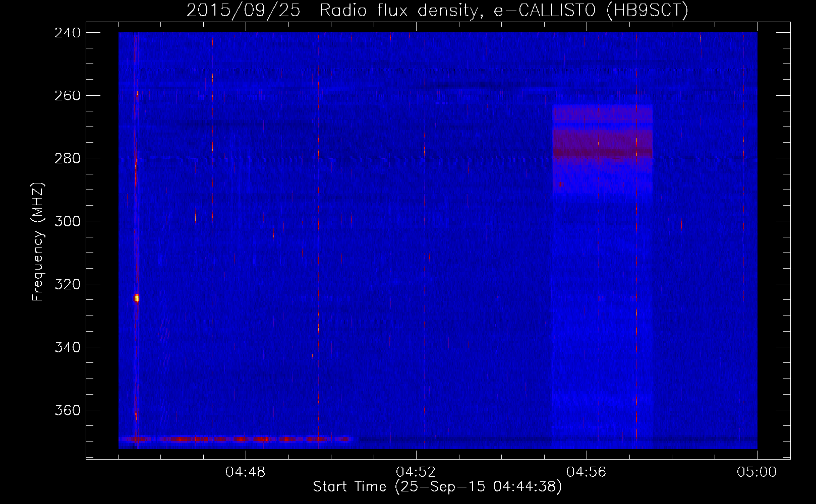Click the 04:52 time tick label
This screenshot has width=816, height=504.
tap(416, 472)
